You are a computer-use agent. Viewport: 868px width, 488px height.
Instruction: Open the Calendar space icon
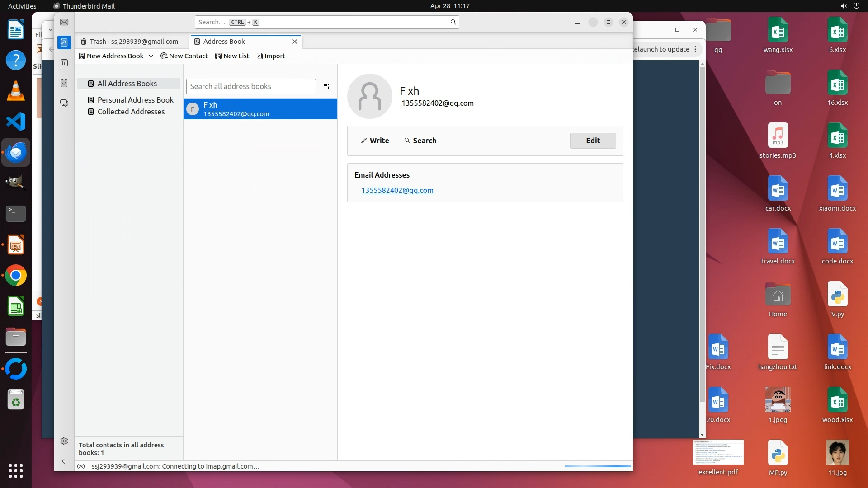tap(64, 63)
